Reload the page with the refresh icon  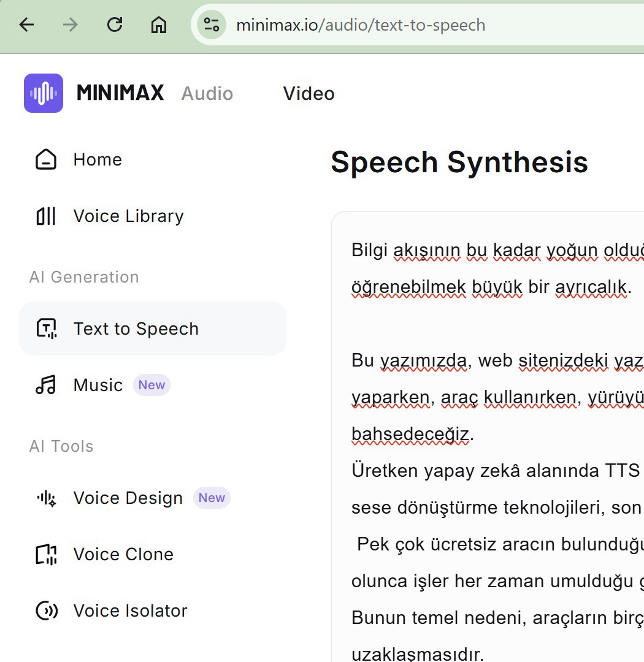(115, 25)
